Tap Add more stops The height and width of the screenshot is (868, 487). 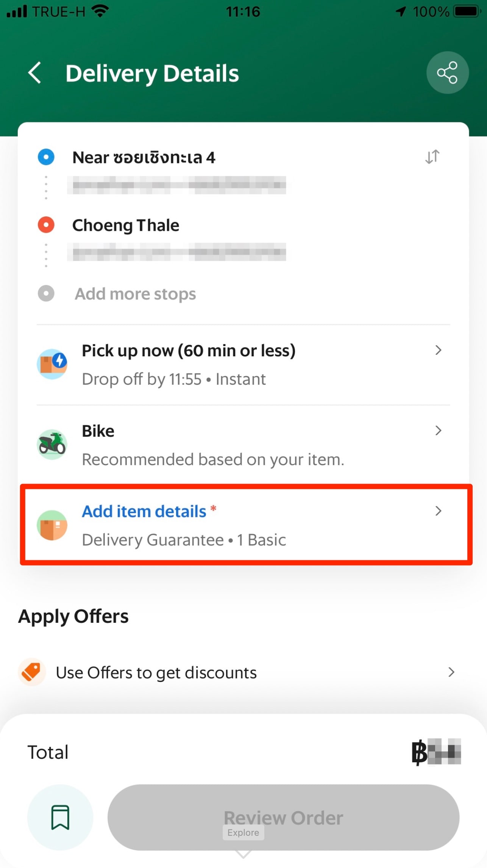[x=135, y=294]
